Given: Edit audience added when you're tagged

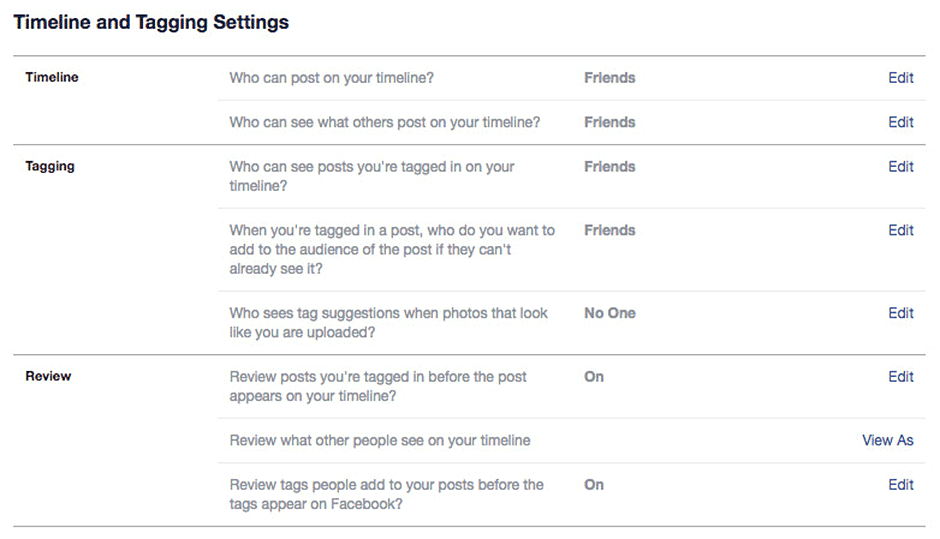Looking at the screenshot, I should [x=900, y=230].
